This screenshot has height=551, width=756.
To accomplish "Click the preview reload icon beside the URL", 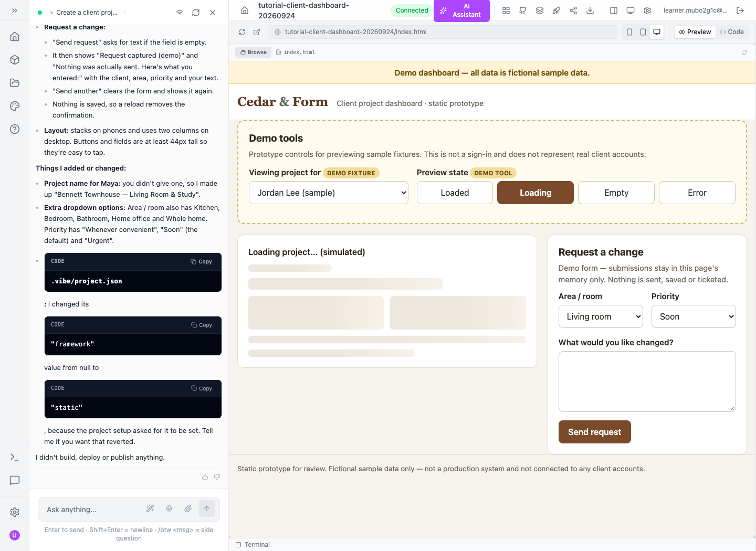I will tap(242, 32).
